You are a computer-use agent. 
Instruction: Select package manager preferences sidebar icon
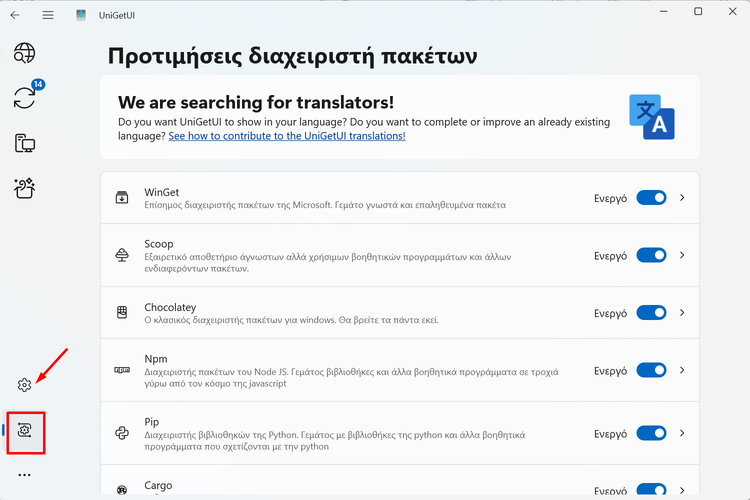tap(24, 430)
